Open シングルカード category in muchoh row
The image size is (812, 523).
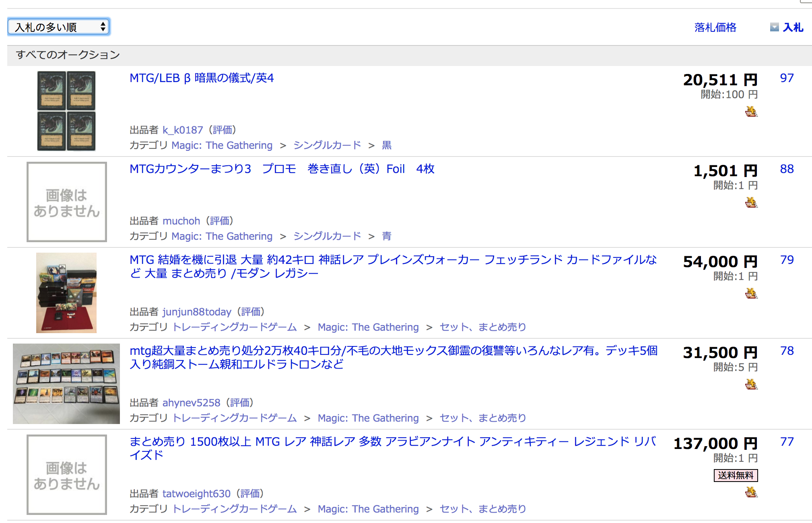327,236
